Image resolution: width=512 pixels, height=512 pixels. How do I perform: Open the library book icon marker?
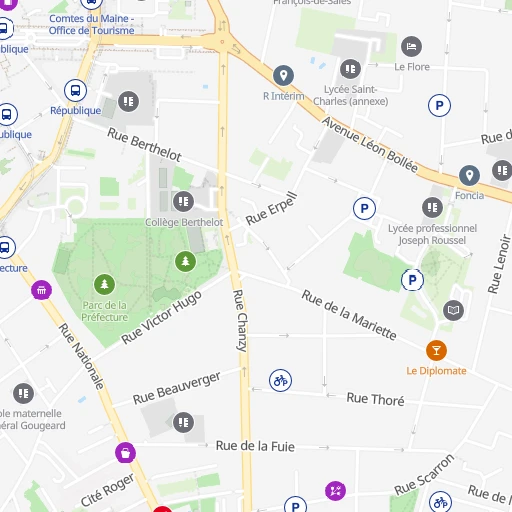453,310
